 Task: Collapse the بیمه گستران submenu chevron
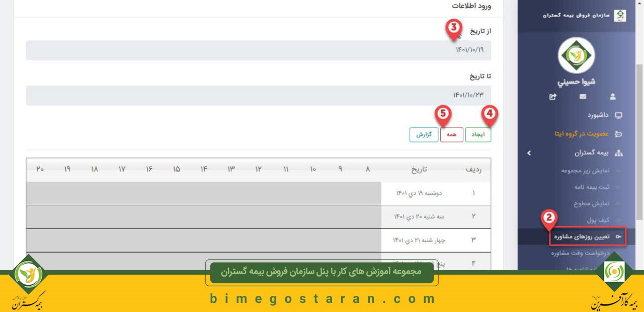pyautogui.click(x=529, y=152)
